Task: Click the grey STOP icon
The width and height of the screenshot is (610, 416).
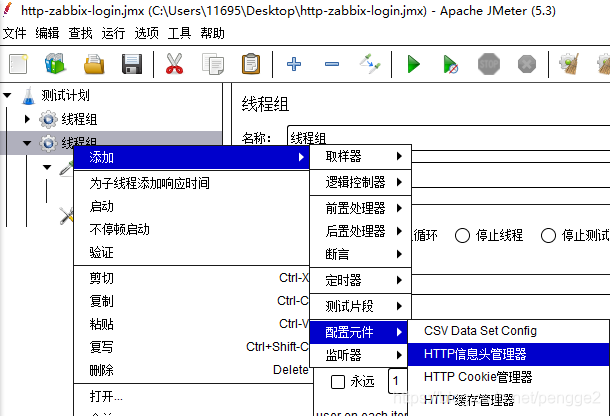Action: (x=489, y=64)
